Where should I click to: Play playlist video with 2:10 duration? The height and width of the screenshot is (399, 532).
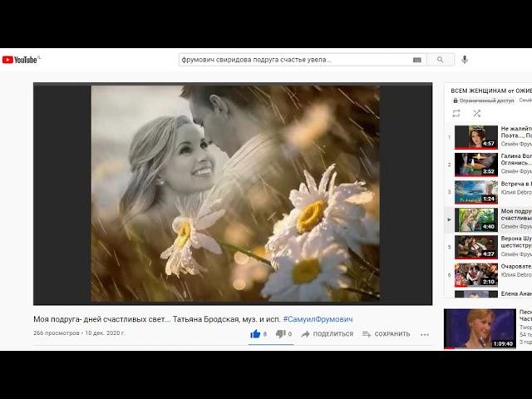[x=476, y=275]
